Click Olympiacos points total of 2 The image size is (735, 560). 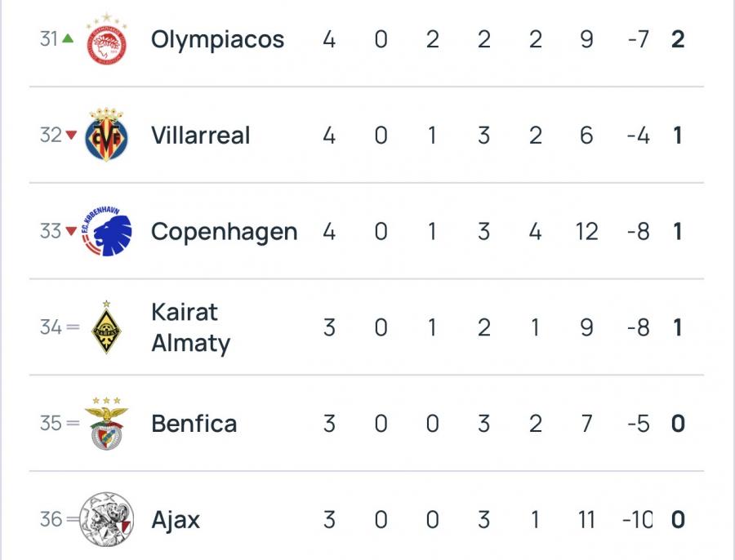(677, 39)
